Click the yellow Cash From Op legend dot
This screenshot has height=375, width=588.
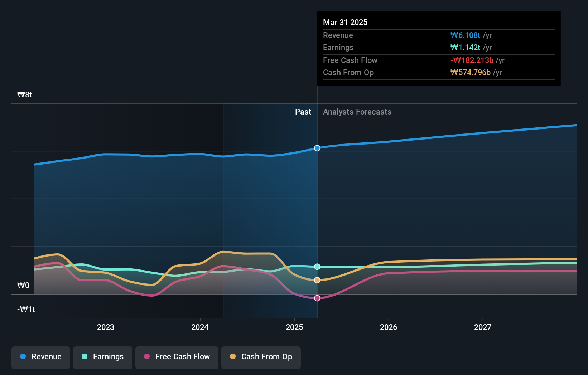(233, 357)
